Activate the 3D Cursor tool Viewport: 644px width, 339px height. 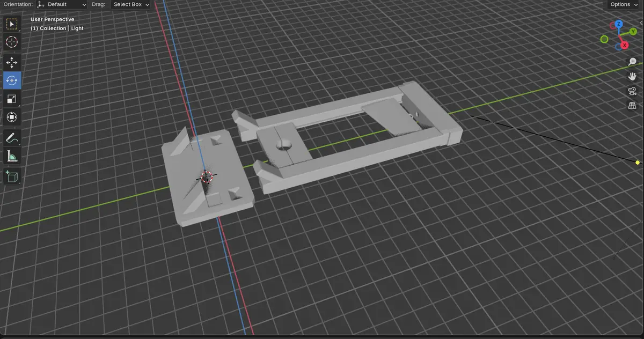(12, 42)
